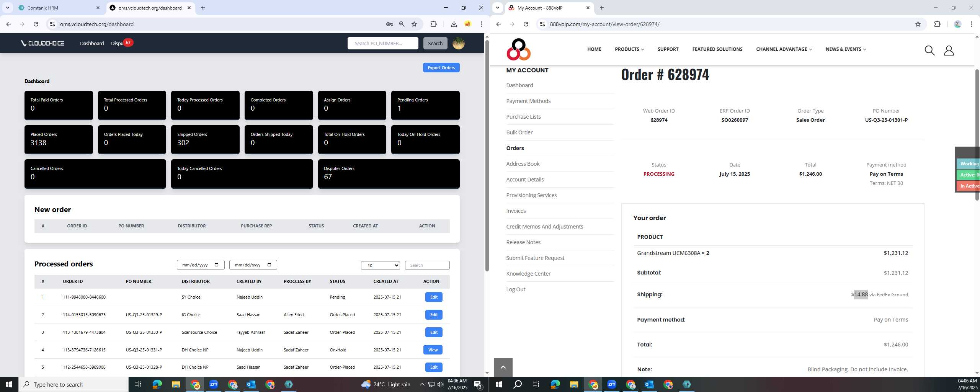
Task: Click the 888voip.com address bar URL
Action: [604, 24]
